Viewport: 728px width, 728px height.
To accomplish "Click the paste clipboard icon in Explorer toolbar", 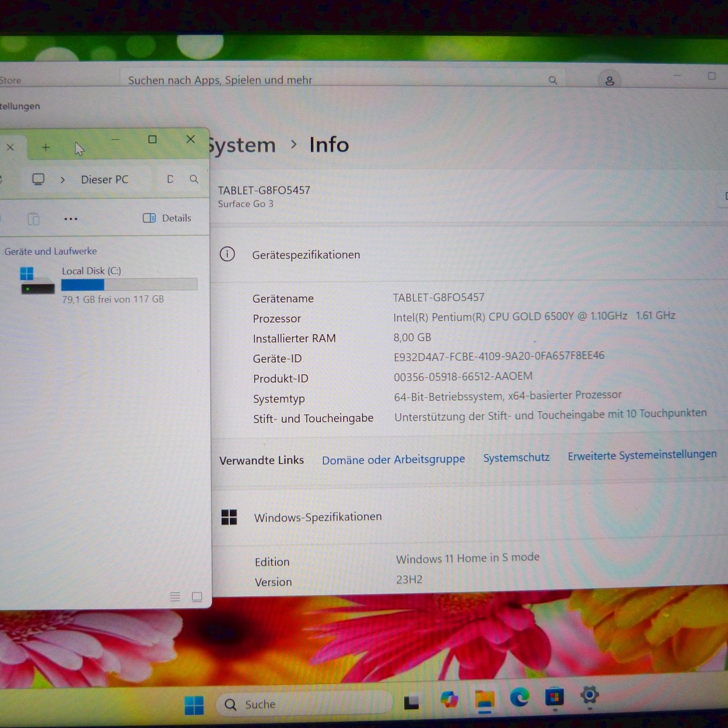I will pyautogui.click(x=34, y=219).
